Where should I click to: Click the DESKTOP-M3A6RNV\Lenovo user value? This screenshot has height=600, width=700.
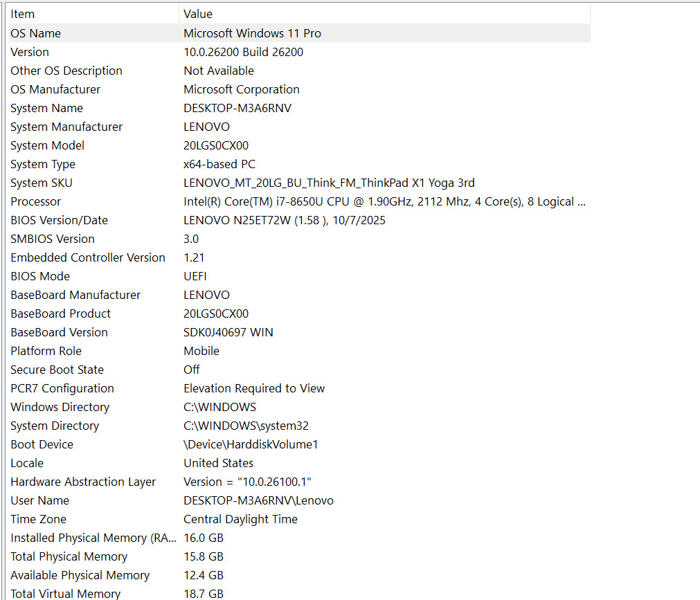tap(258, 502)
